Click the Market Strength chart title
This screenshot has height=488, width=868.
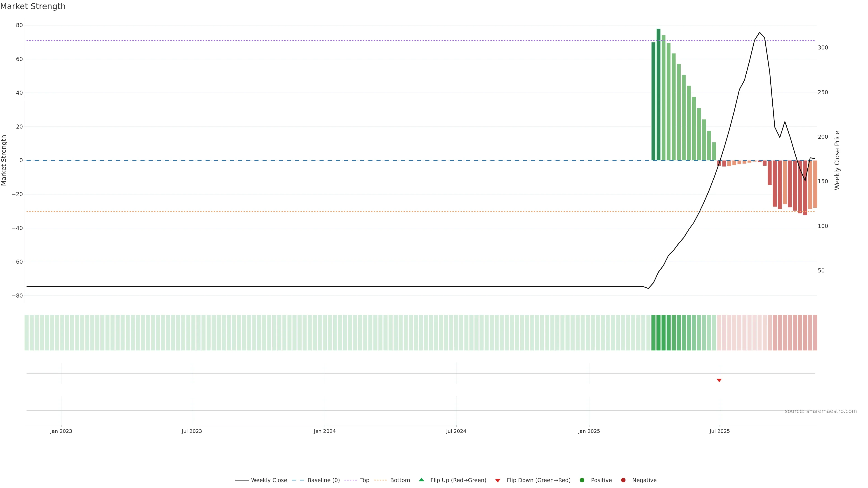click(33, 6)
